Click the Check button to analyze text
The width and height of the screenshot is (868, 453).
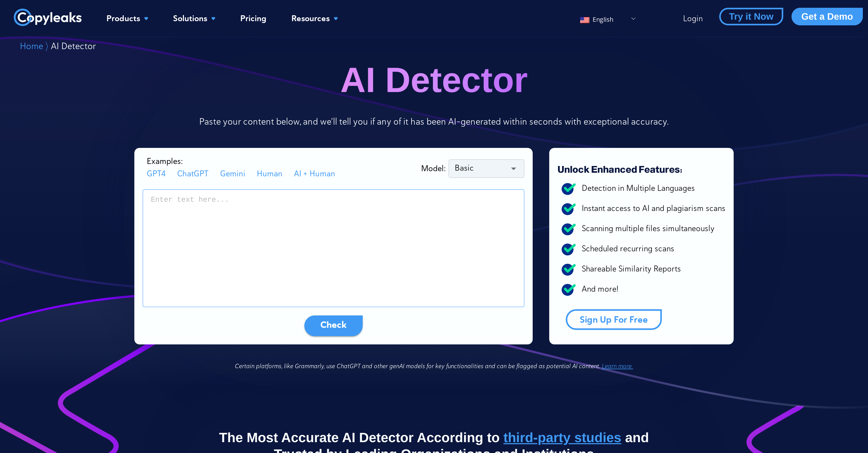pyautogui.click(x=334, y=325)
